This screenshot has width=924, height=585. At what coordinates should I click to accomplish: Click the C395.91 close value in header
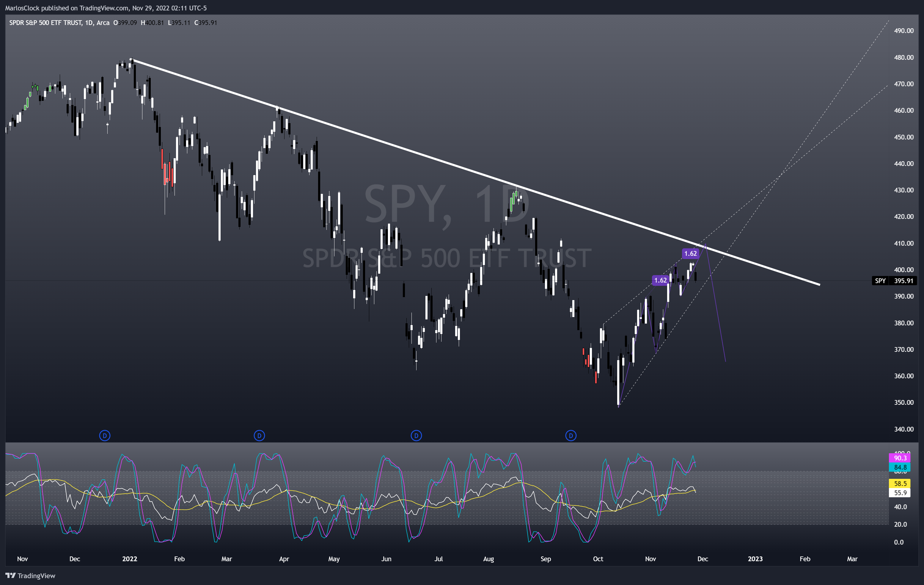[x=206, y=23]
